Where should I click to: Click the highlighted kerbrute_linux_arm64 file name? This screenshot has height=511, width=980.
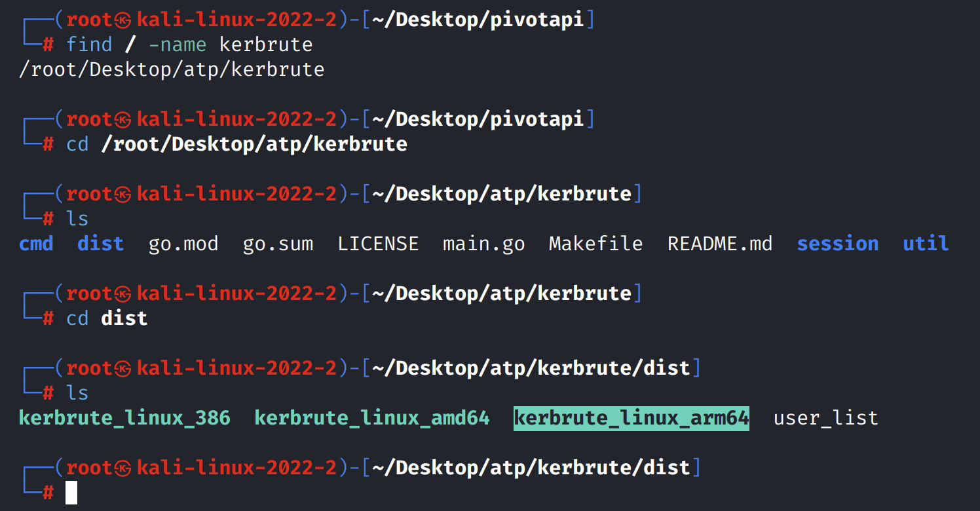(631, 418)
